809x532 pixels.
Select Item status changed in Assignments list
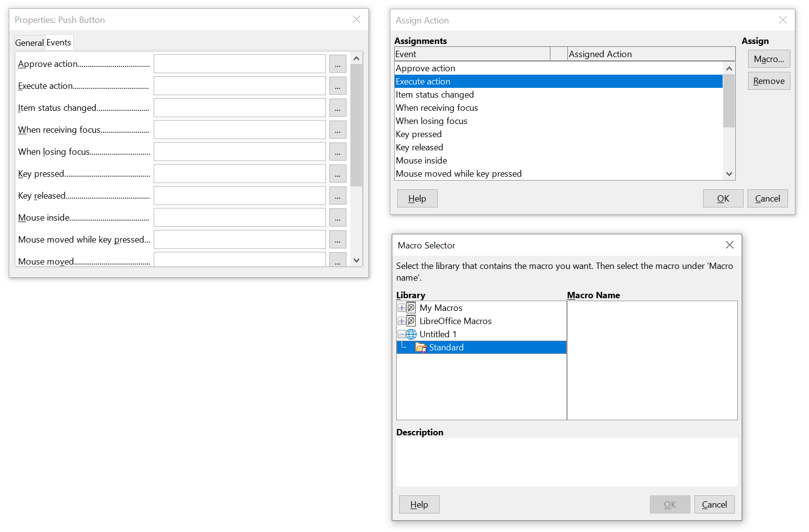[x=558, y=95]
